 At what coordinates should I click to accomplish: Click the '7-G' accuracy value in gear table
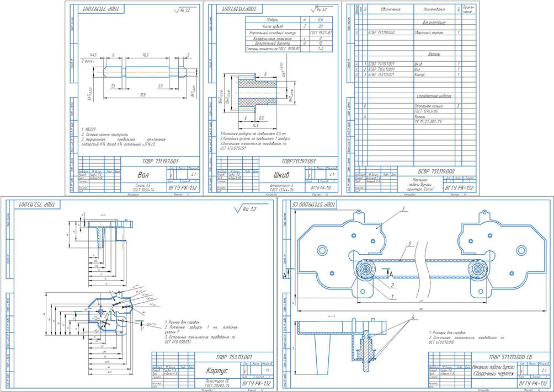tap(321, 49)
